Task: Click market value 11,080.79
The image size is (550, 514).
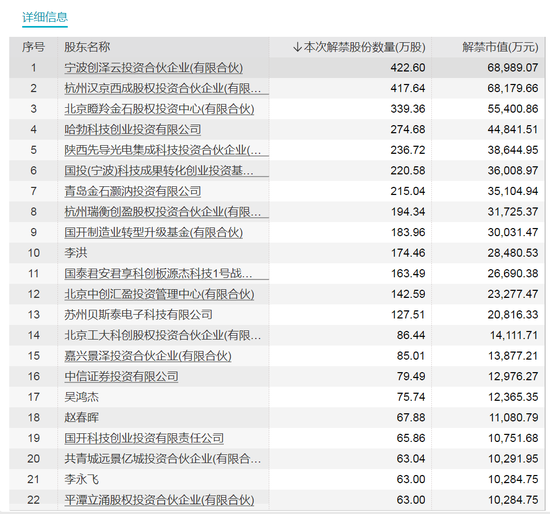Action: [x=514, y=418]
